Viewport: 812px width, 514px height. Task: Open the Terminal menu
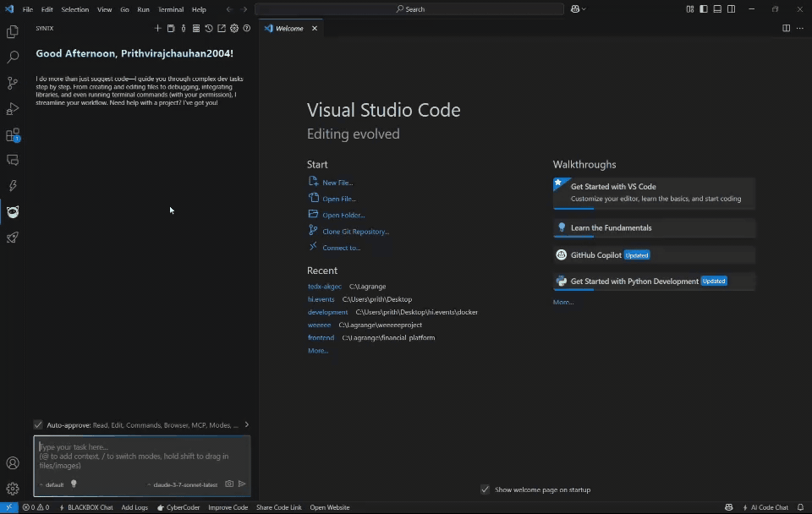171,9
